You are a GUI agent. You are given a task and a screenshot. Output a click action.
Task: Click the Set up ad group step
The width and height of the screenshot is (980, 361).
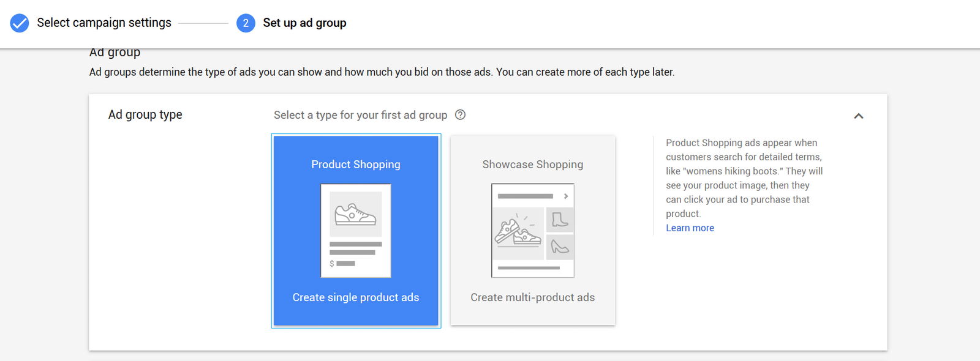[304, 23]
